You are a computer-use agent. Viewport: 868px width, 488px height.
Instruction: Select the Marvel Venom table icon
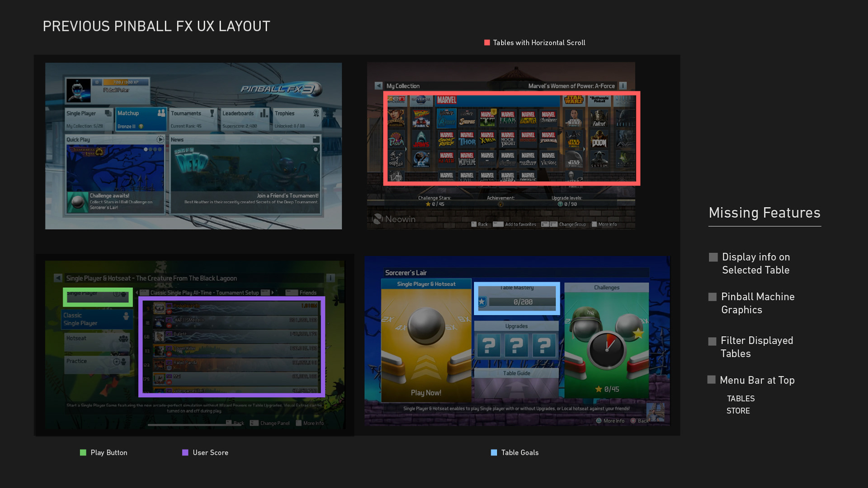pos(548,159)
